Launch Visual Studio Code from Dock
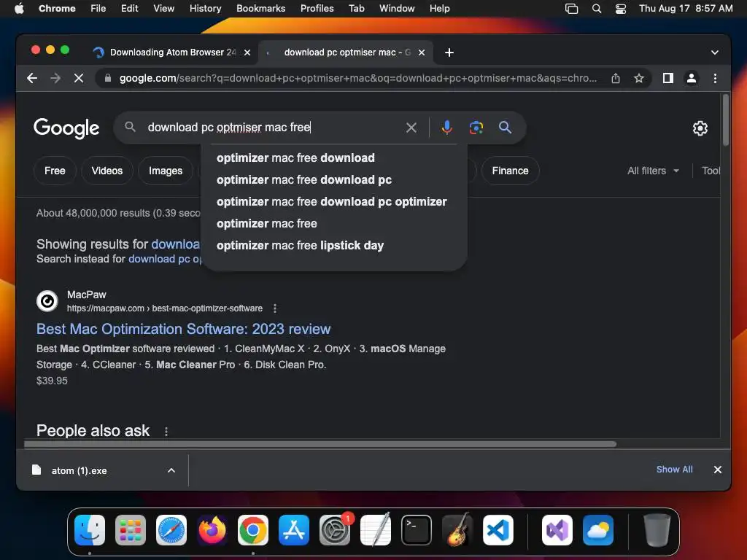747x560 pixels. click(x=498, y=530)
